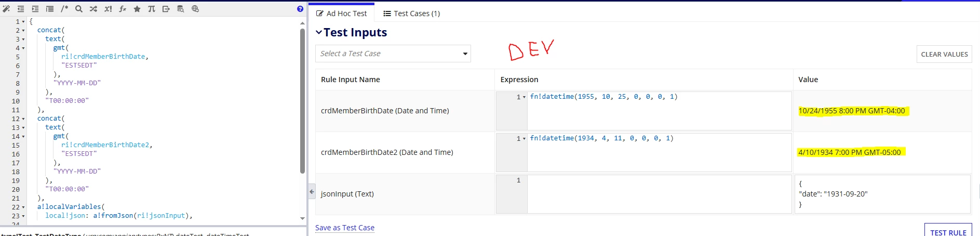This screenshot has width=980, height=236.
Task: Click the value 10/24/1955 8:00 PM GMT-04:00
Action: click(852, 111)
